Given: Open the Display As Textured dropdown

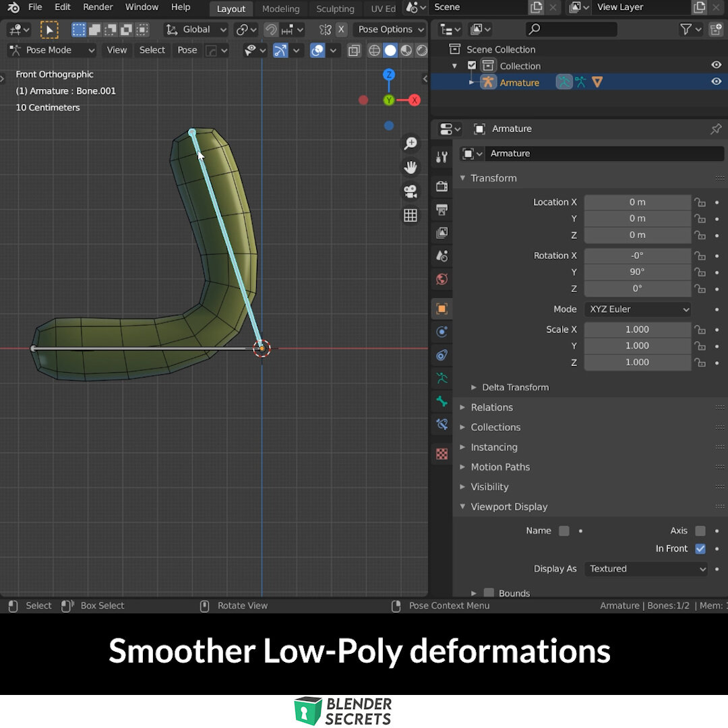Looking at the screenshot, I should click(646, 569).
